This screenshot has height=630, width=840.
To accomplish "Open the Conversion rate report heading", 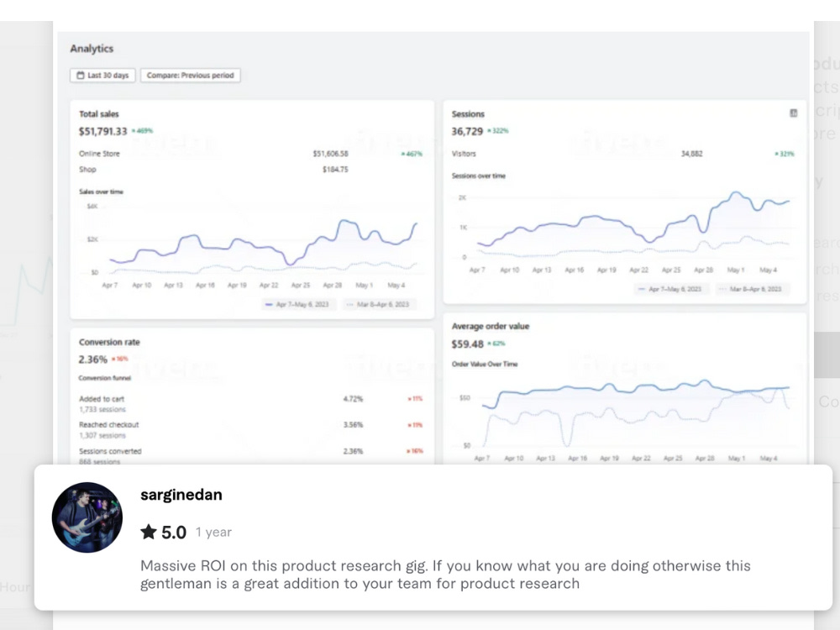I will tap(109, 343).
